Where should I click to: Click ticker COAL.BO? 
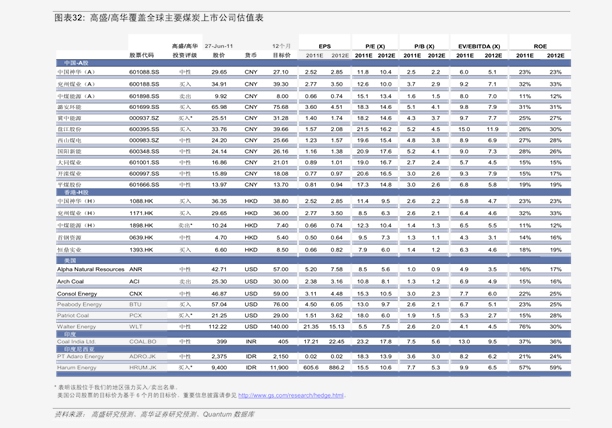point(143,341)
